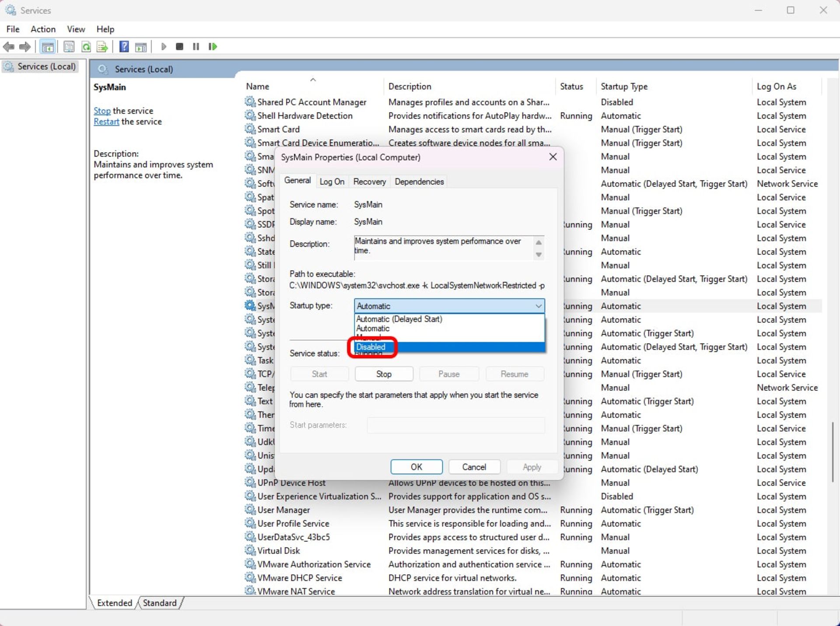Screen dimensions: 840x626
Task: Click the pause service toolbar icon
Action: point(197,47)
